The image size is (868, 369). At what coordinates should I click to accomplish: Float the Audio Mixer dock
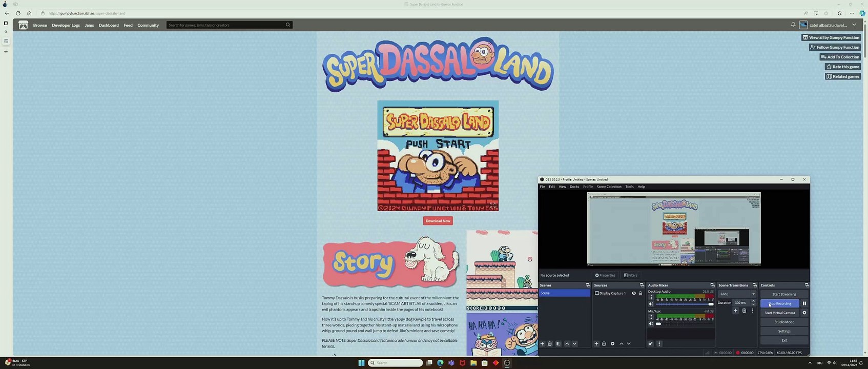712,285
